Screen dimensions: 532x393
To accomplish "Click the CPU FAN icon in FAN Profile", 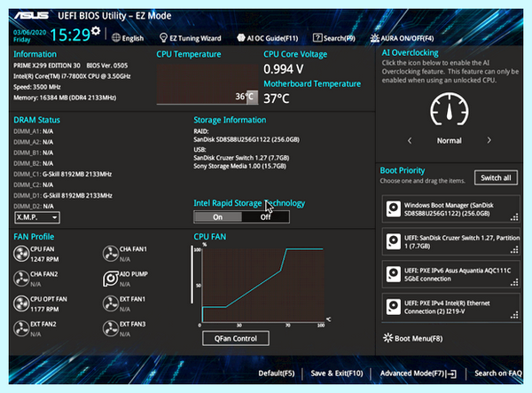I will tap(21, 254).
